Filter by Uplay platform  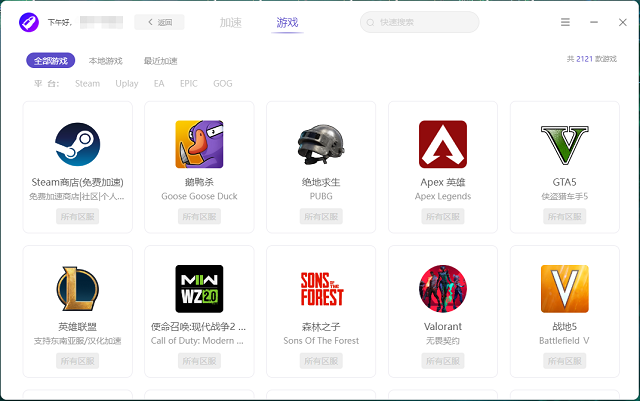click(x=127, y=83)
